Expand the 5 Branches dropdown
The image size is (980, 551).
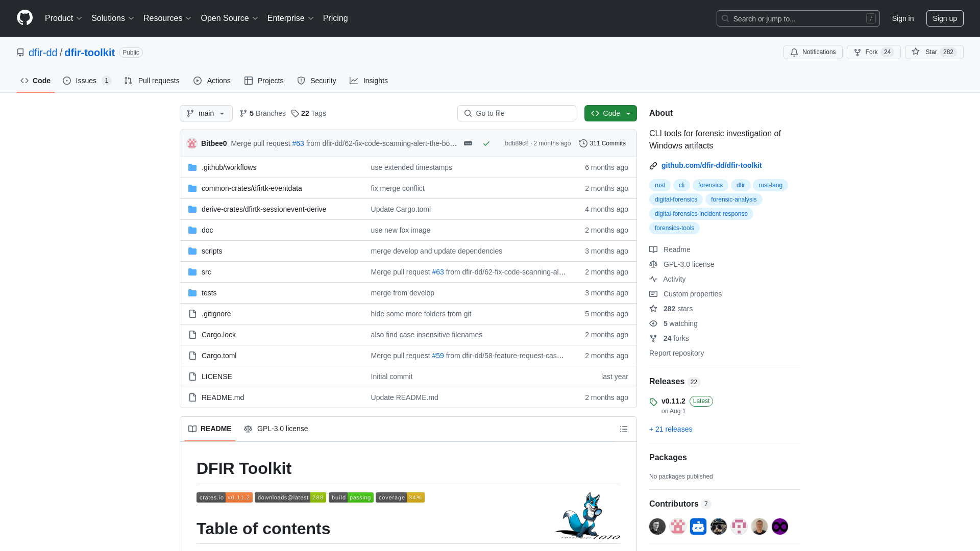coord(262,113)
